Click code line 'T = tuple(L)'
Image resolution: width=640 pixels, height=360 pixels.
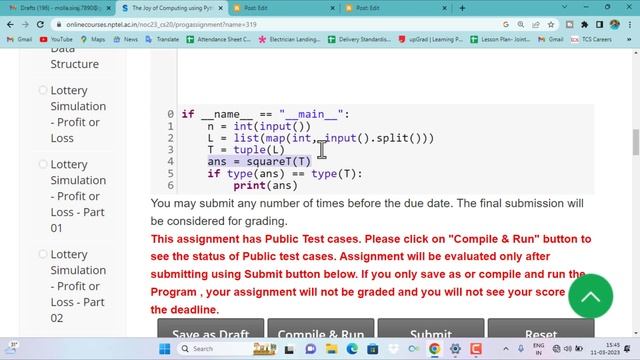(246, 150)
